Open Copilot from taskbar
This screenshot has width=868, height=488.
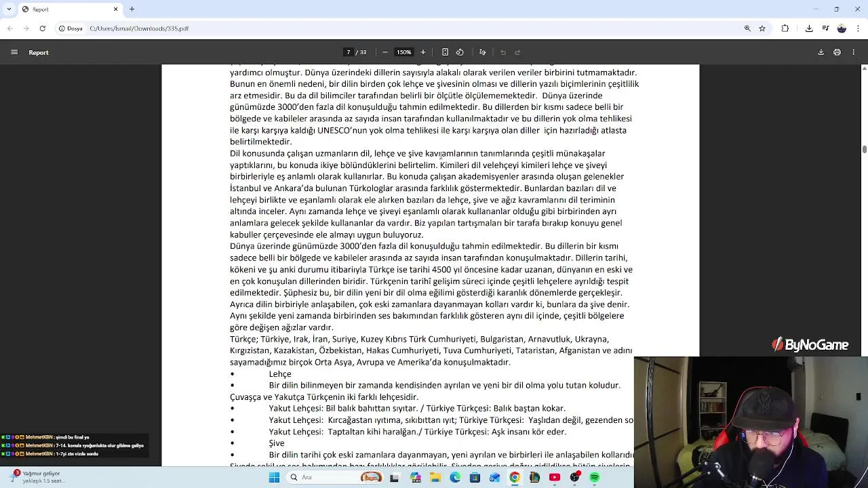click(415, 477)
